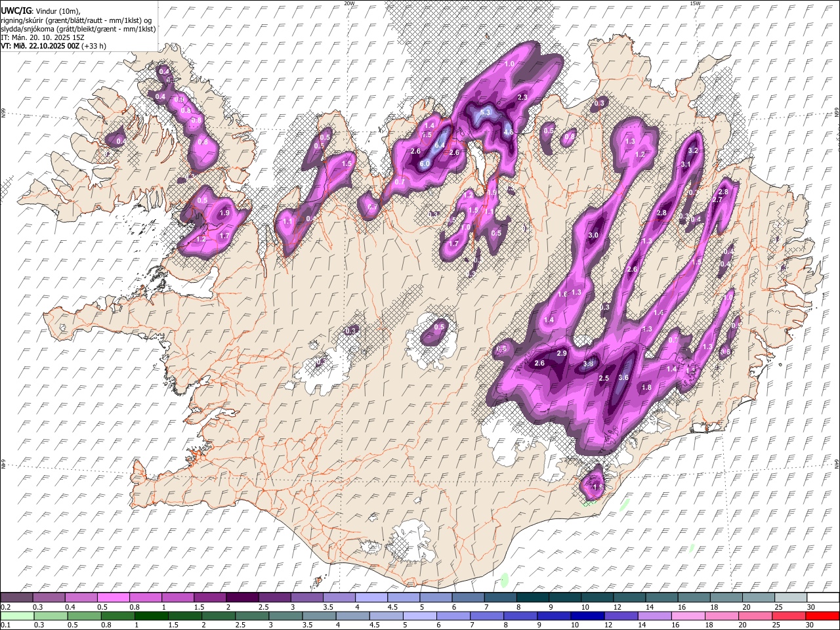Click the 'rigning/skúrir (grænt/blátt/rautt' legend line
Image resolution: width=840 pixels, height=630 pixels.
point(77,20)
